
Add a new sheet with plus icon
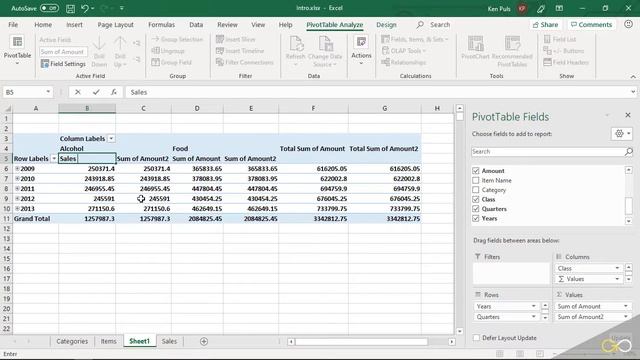click(204, 341)
